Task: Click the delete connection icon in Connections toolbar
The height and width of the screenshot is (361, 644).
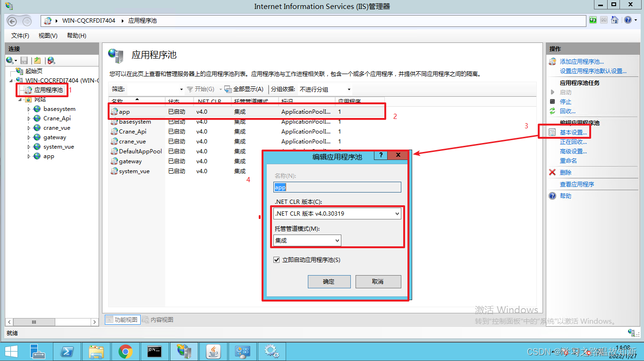Action: pos(51,60)
